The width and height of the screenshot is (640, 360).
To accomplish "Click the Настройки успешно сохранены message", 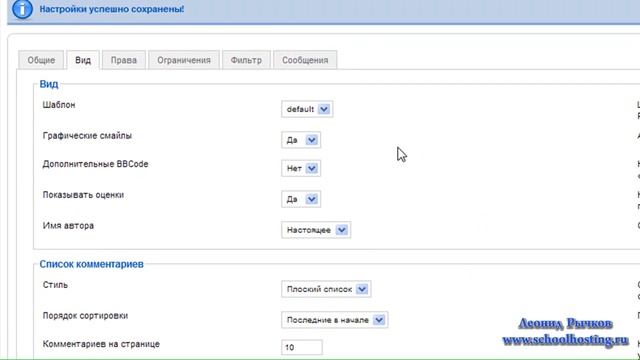I will pyautogui.click(x=112, y=9).
